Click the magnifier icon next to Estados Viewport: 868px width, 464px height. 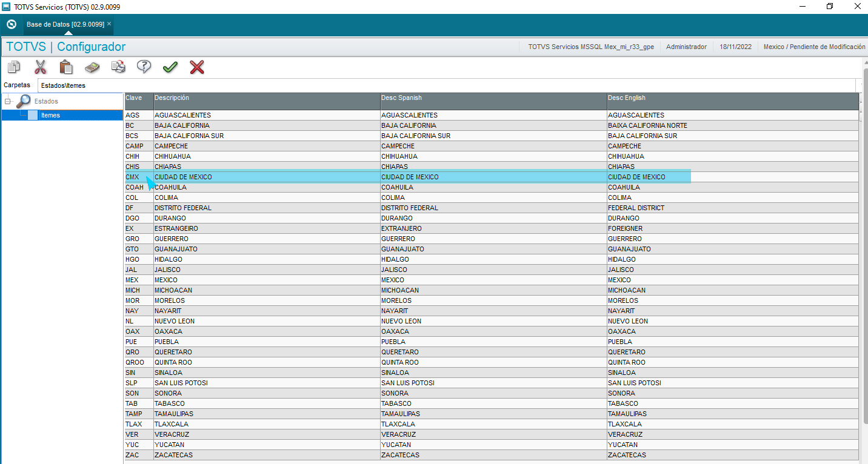coord(24,101)
